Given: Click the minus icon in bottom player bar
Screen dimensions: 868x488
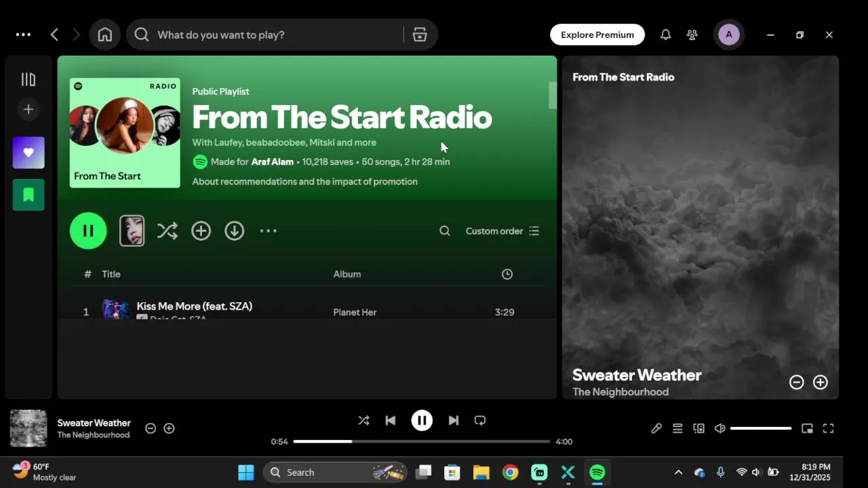Looking at the screenshot, I should tap(151, 428).
